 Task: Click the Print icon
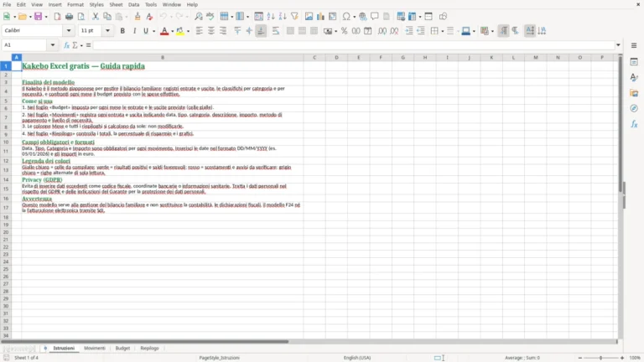pos(69,17)
